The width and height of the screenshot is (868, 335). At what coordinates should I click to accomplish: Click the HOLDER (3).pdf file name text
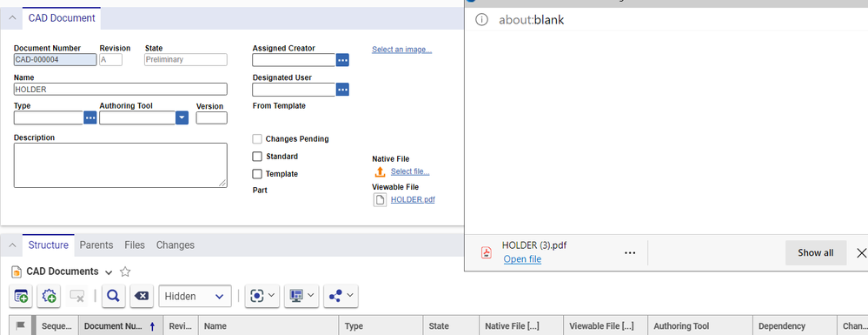pyautogui.click(x=534, y=245)
